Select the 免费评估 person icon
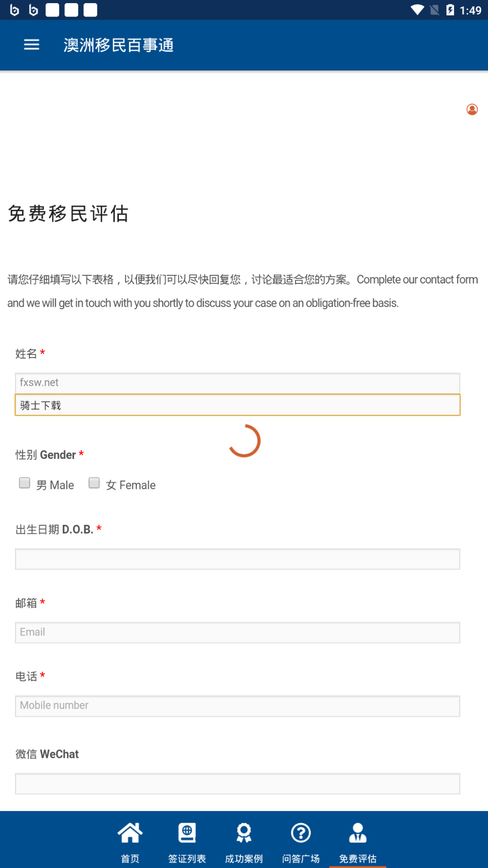 [358, 832]
